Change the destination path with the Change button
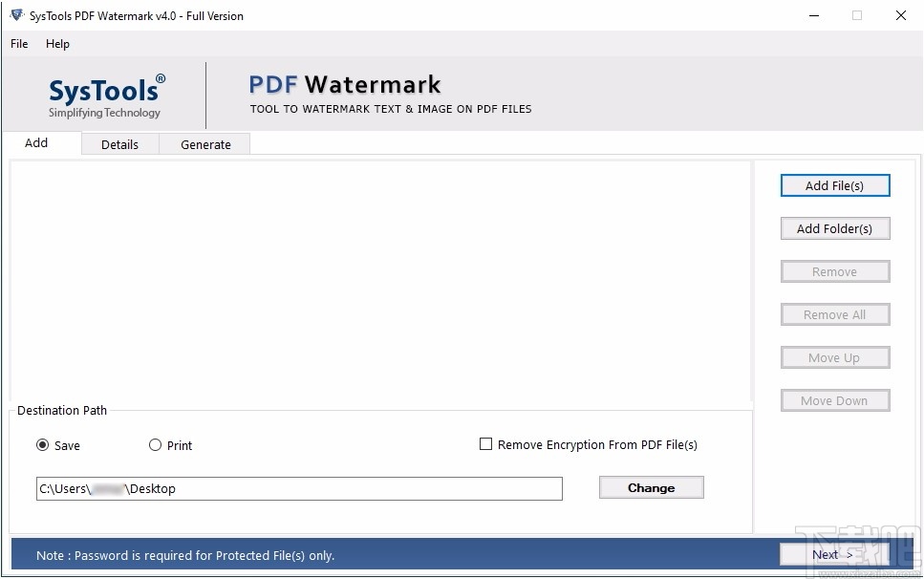The width and height of the screenshot is (924, 579). [x=651, y=487]
